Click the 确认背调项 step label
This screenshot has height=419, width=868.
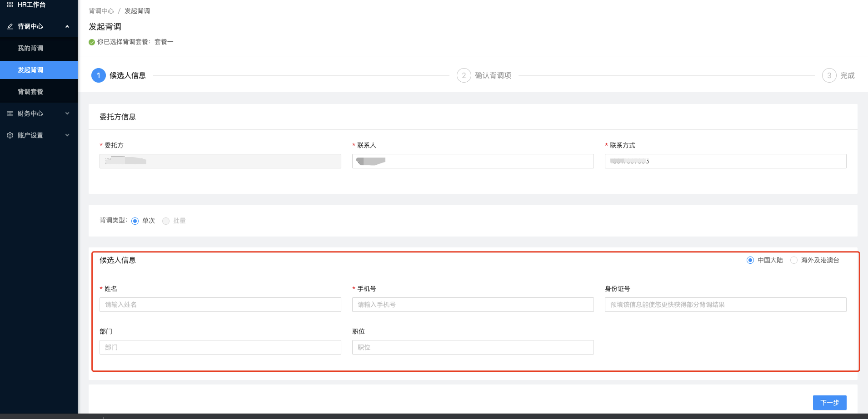pyautogui.click(x=493, y=75)
